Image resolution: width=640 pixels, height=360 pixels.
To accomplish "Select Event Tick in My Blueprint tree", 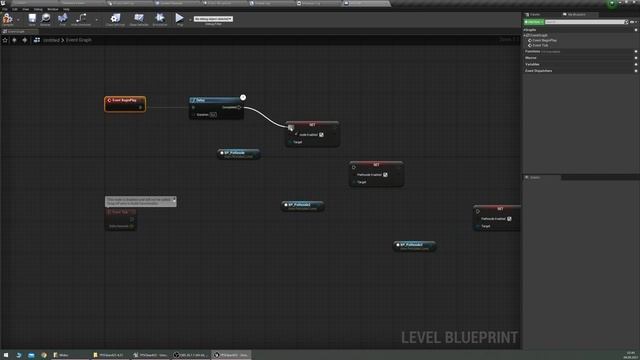I will [538, 45].
